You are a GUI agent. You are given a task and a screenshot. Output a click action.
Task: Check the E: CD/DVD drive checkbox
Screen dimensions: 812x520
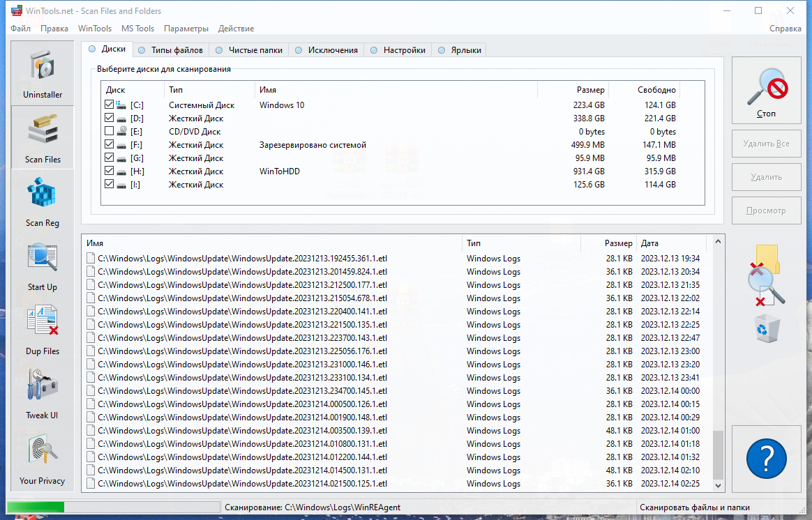pyautogui.click(x=110, y=131)
